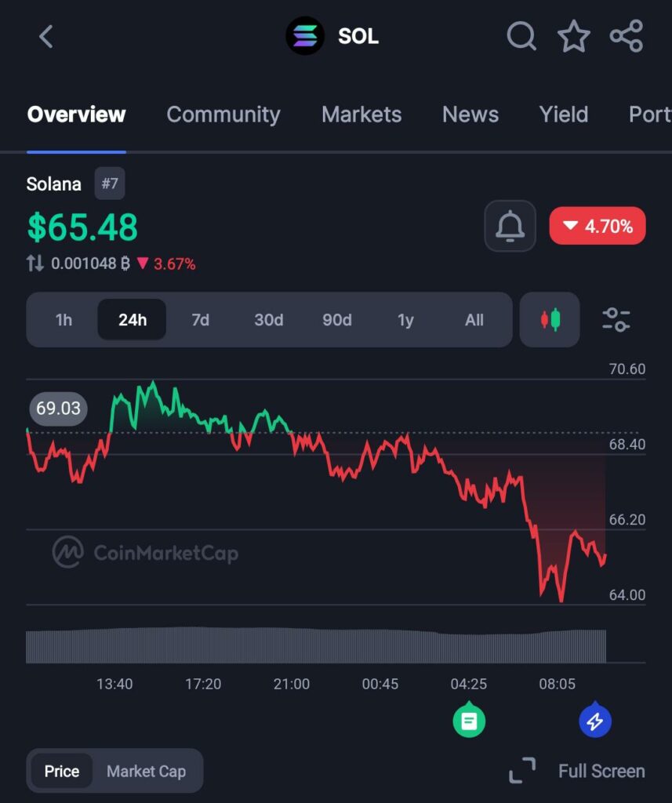Tap the $65.48 price
This screenshot has height=803, width=672.
click(x=82, y=227)
